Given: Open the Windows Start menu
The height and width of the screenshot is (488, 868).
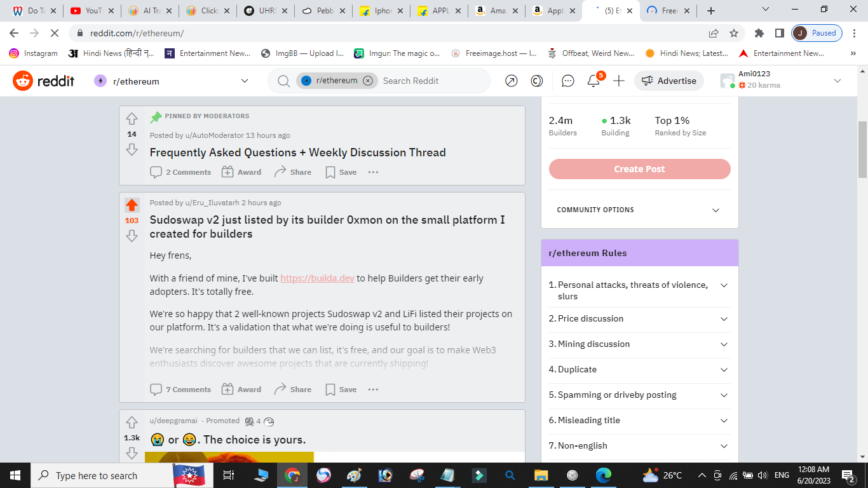Looking at the screenshot, I should (15, 475).
